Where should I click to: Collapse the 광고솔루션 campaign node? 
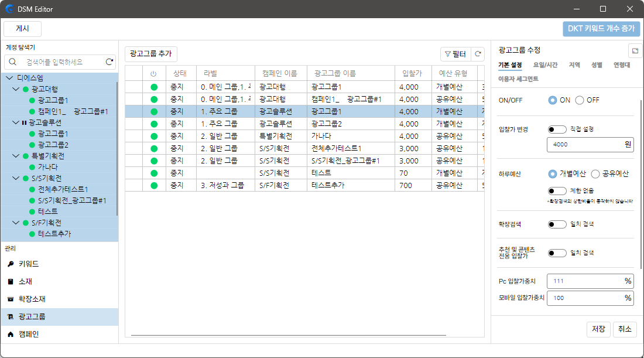[x=16, y=123]
